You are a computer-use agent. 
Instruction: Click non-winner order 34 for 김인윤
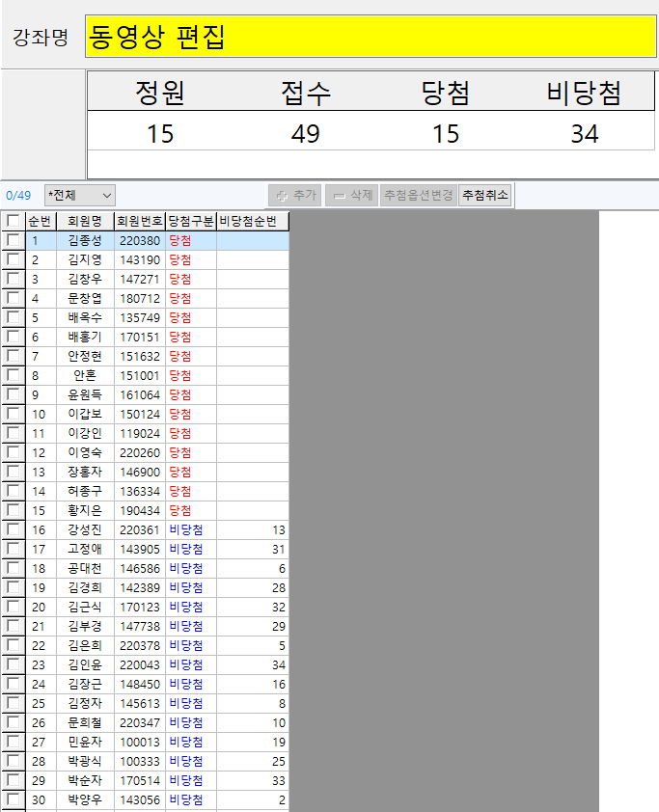coord(279,664)
